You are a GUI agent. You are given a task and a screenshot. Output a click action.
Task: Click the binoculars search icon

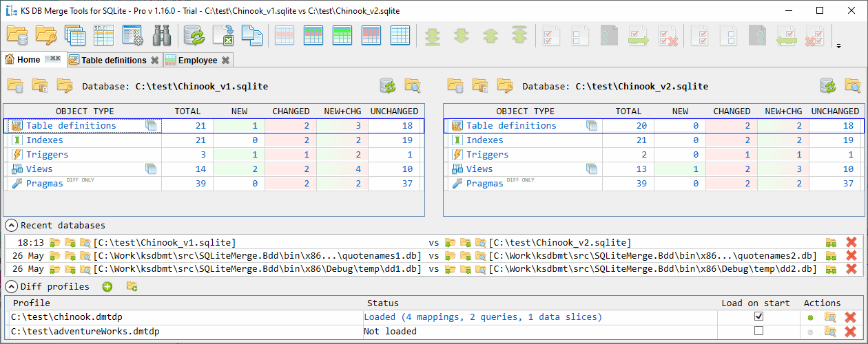pyautogui.click(x=162, y=35)
